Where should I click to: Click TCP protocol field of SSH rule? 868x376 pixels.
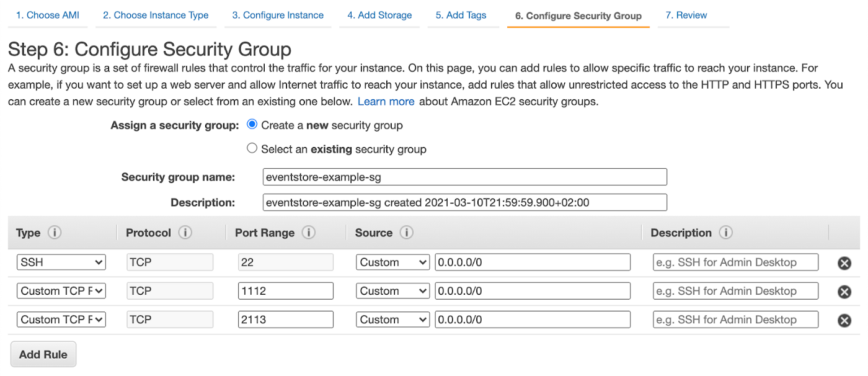(x=170, y=262)
